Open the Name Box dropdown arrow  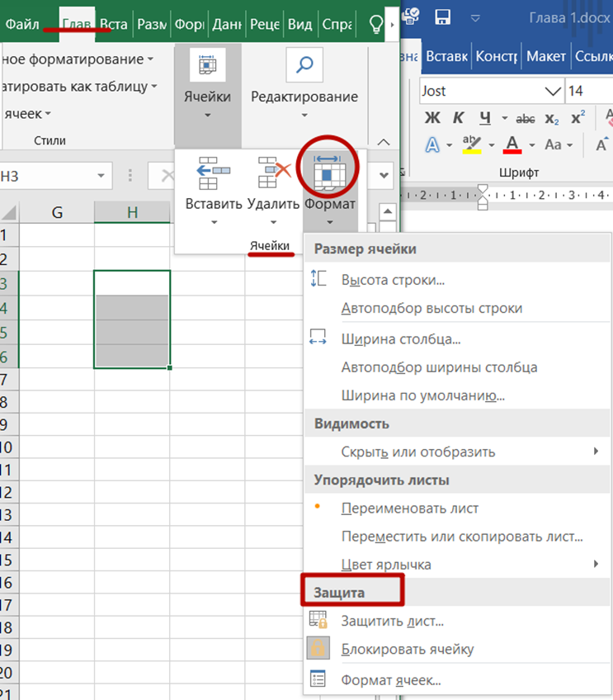pos(101,176)
